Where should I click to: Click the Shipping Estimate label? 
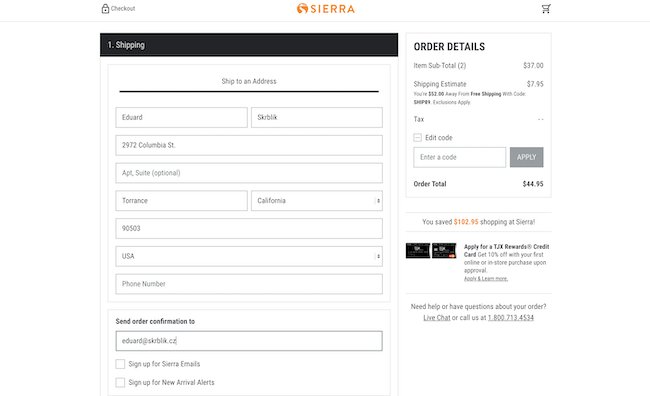pos(440,84)
